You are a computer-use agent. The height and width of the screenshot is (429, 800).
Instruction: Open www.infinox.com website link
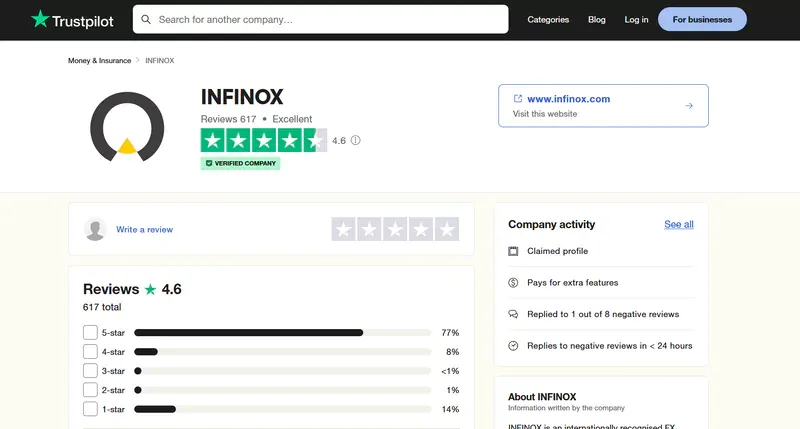pos(568,99)
